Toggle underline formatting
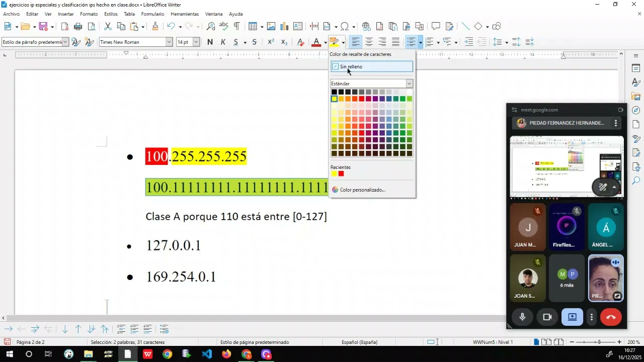This screenshot has width=644, height=362. tap(235, 42)
